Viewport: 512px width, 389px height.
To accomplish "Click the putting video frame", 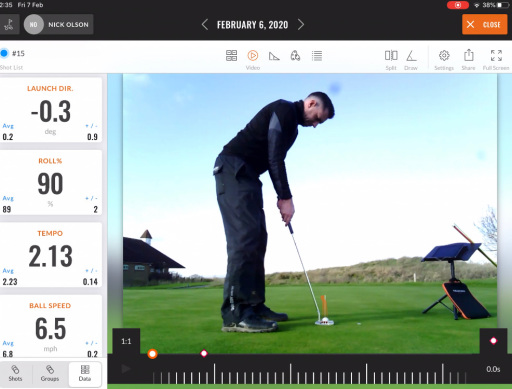I will [310, 213].
